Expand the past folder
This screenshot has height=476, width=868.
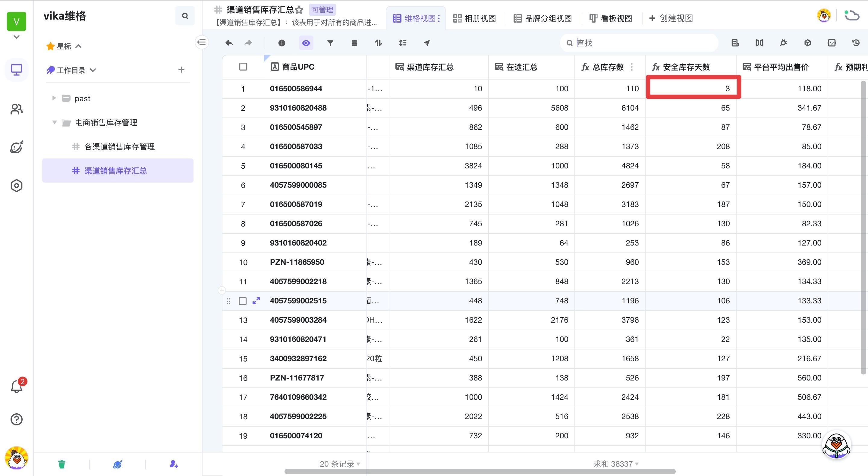[x=54, y=98]
